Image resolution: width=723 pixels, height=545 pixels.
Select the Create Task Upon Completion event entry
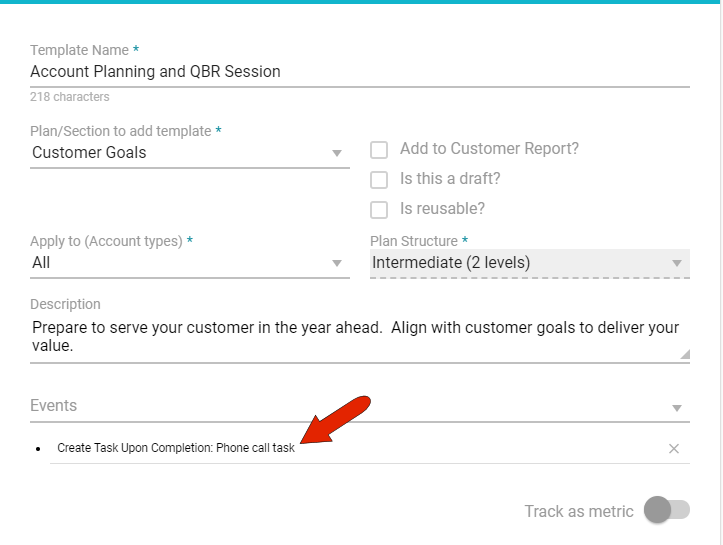coord(176,448)
